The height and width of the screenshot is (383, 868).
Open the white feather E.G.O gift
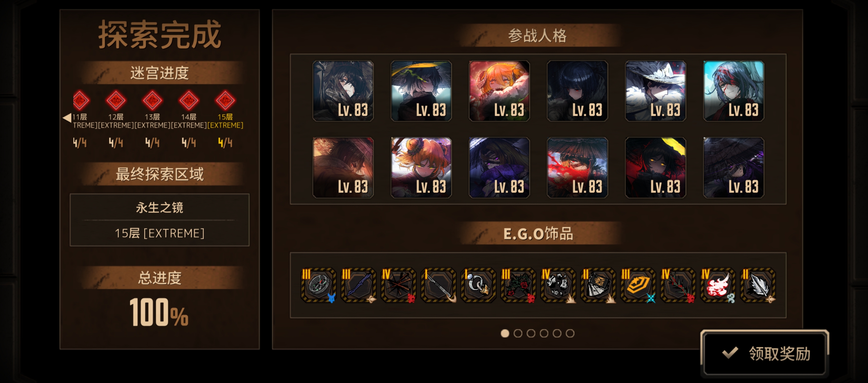(758, 285)
